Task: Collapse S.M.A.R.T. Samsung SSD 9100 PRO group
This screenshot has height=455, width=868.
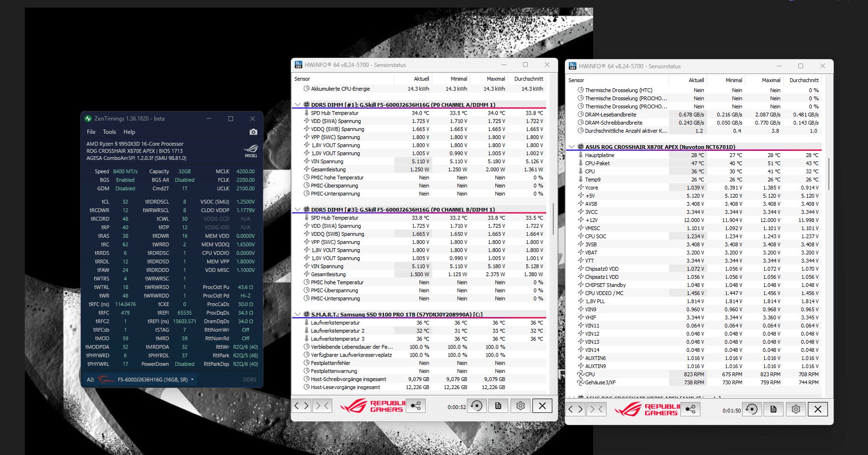Action: click(298, 315)
